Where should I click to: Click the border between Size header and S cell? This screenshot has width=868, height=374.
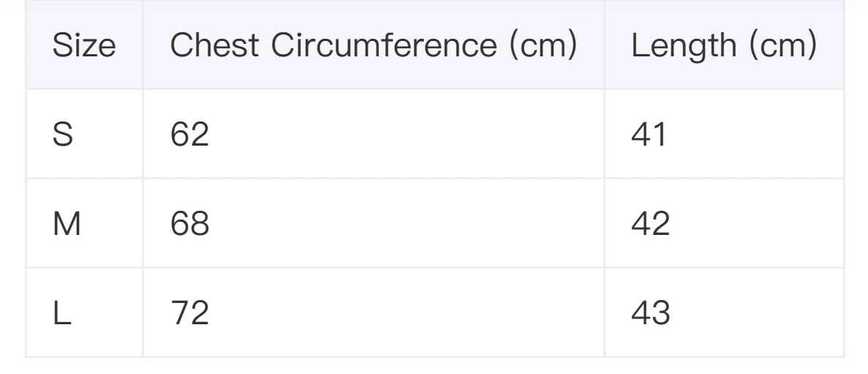tap(84, 89)
